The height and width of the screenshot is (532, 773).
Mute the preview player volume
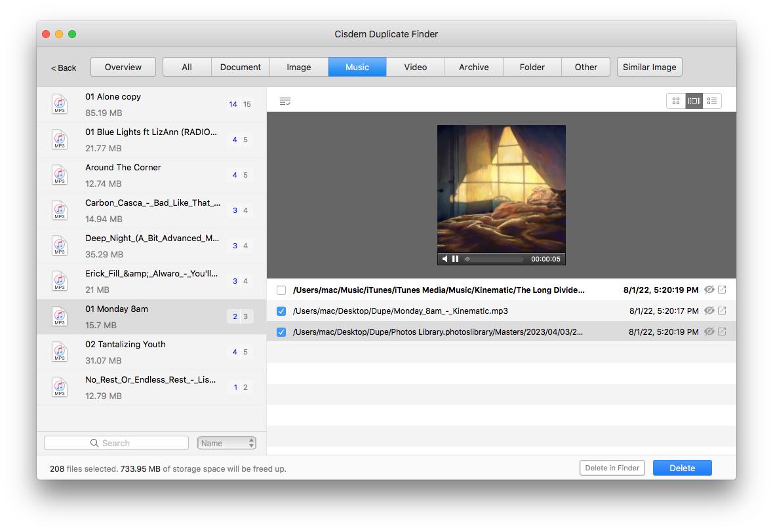pyautogui.click(x=445, y=259)
